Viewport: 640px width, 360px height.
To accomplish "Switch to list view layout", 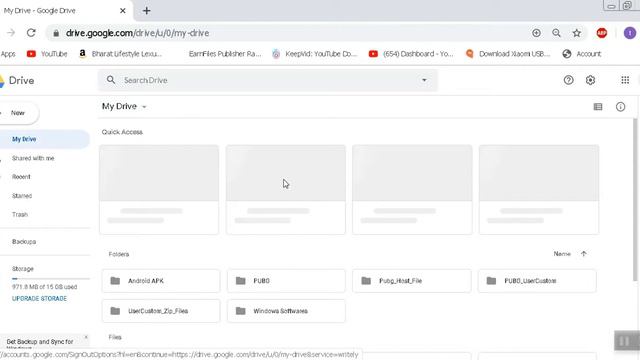I will click(x=598, y=107).
